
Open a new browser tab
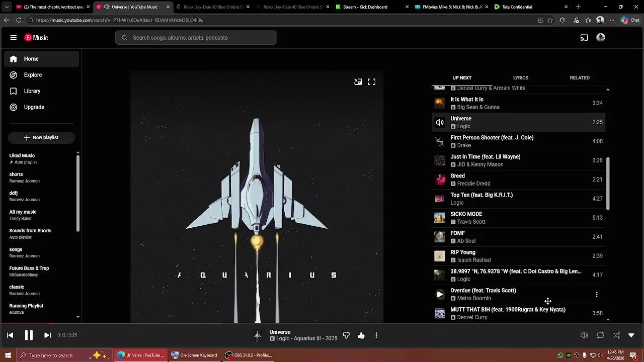tap(578, 7)
